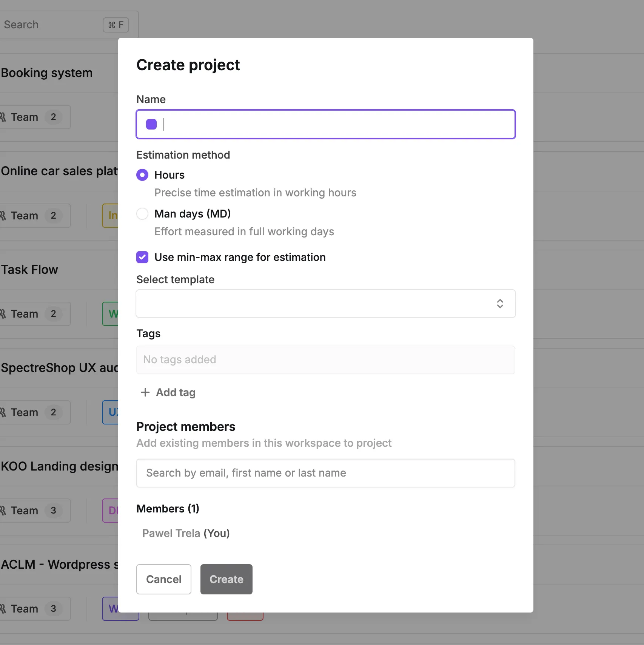Click the plus icon beside Add tag
This screenshot has height=645, width=644.
(x=145, y=392)
